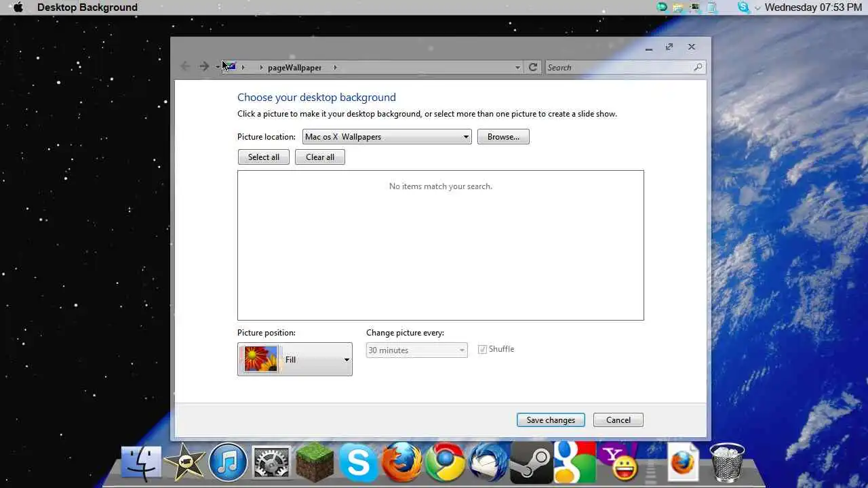The width and height of the screenshot is (868, 488).
Task: Click the search magnifier icon
Action: pos(698,67)
